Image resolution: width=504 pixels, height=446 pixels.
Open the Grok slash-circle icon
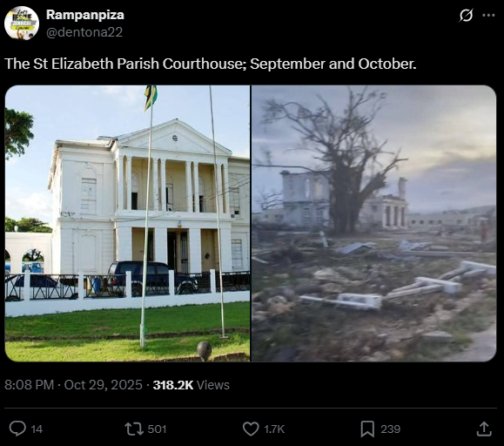[466, 15]
